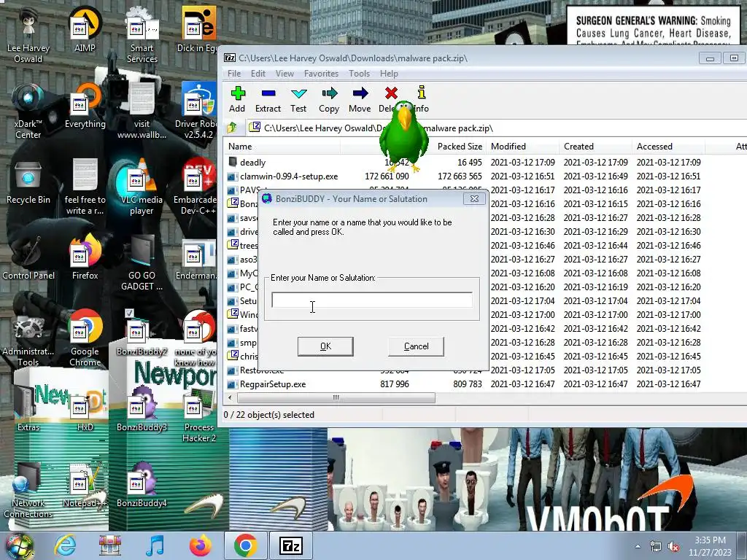Run the Test toolbar action
The height and width of the screenshot is (560, 747).
tap(298, 99)
